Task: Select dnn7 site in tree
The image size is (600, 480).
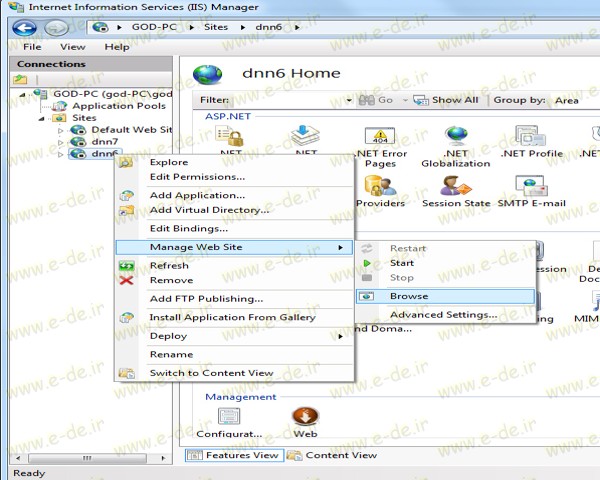Action: [105, 142]
